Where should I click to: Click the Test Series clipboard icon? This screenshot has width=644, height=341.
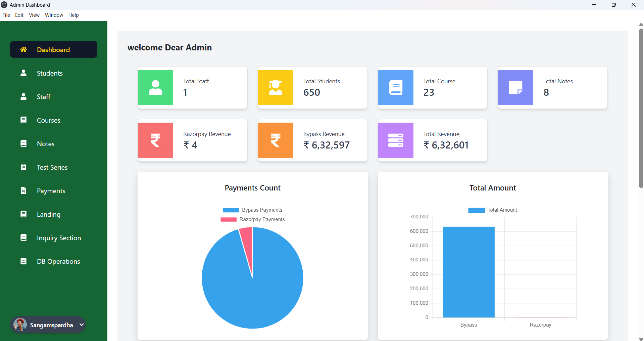pos(23,167)
